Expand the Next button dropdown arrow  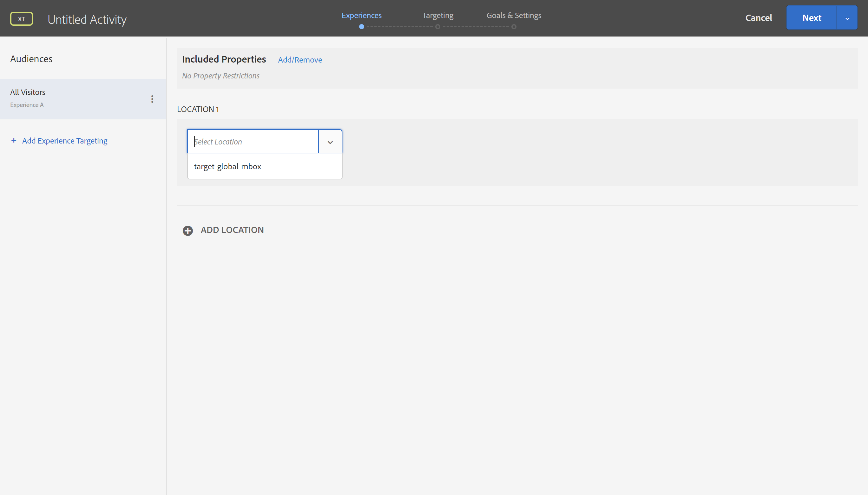pos(847,18)
